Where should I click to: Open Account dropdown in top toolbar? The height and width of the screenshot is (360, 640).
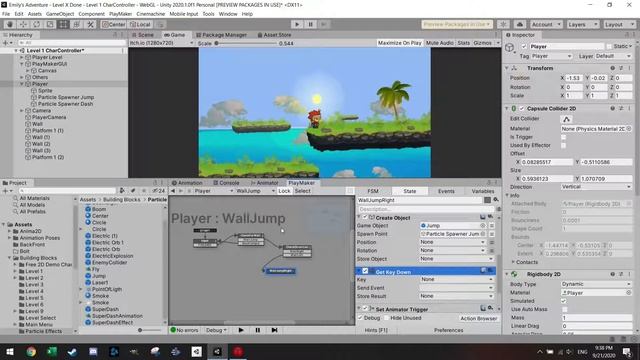[546, 24]
